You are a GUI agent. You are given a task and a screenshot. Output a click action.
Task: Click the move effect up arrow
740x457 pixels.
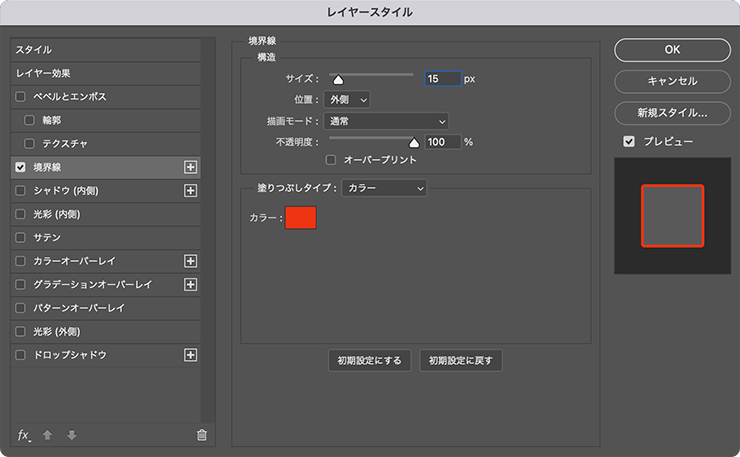coord(47,435)
